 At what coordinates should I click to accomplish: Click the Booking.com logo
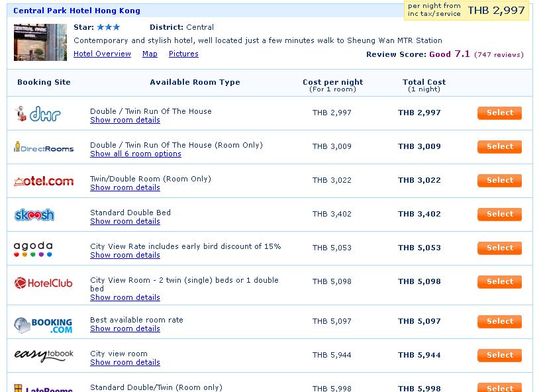43,325
